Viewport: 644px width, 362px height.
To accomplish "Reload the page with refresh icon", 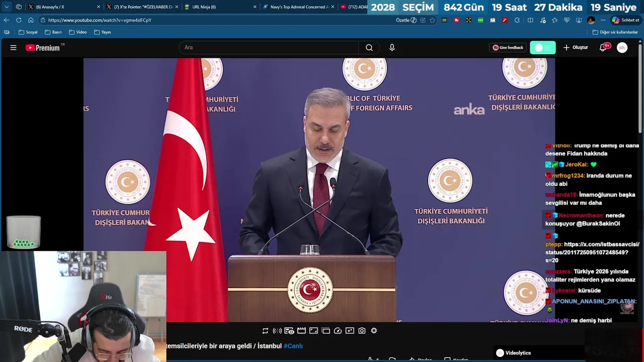I will point(19,20).
